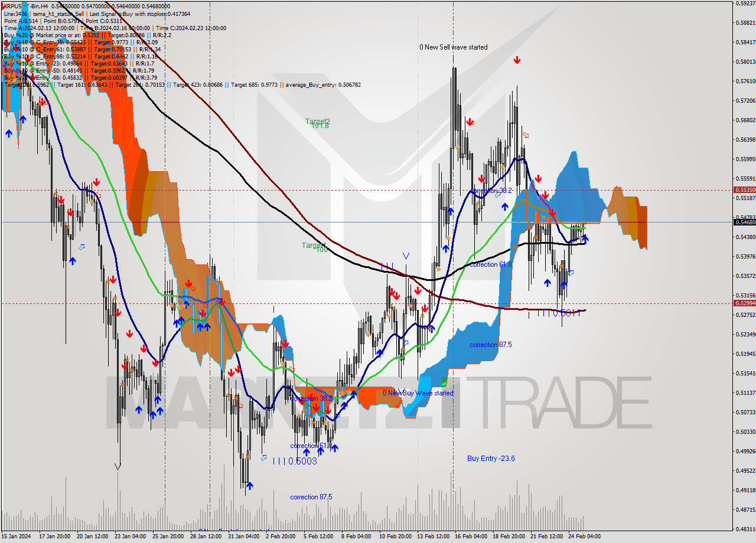
Task: Click the '8 Feb 04:00' date label
Action: point(356,537)
